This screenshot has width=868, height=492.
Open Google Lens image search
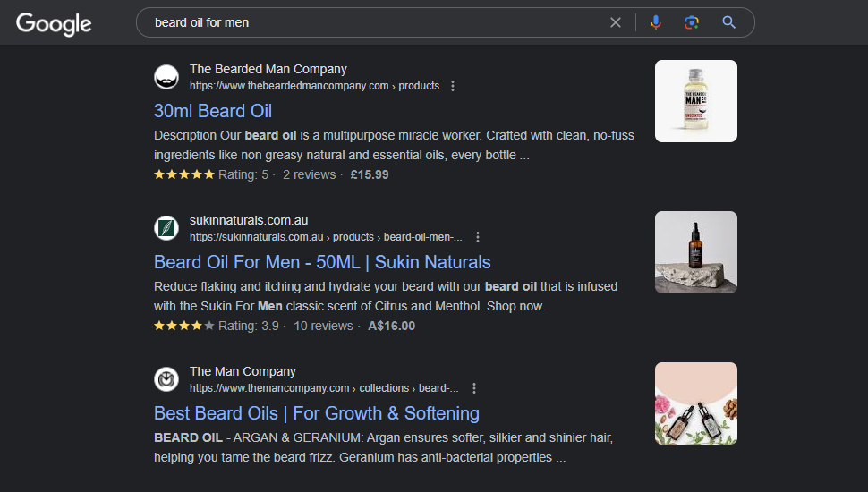coord(692,22)
